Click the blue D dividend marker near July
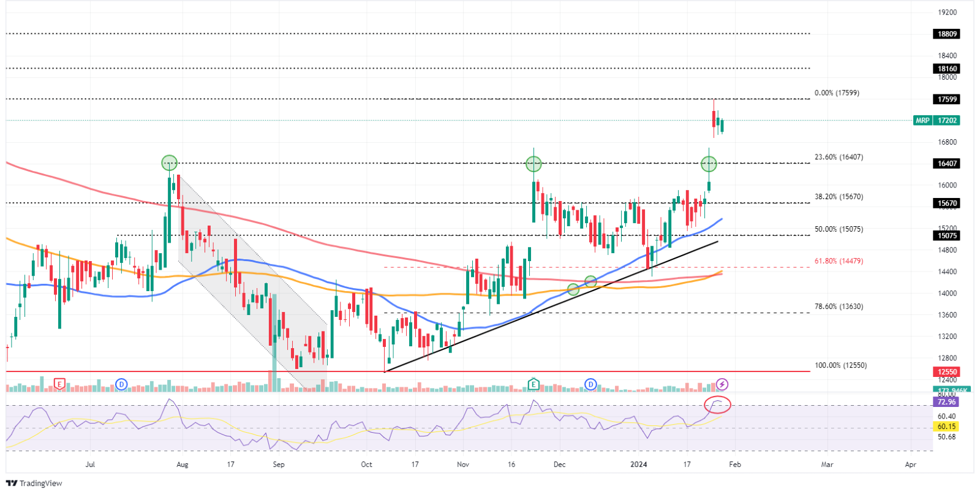 [121, 384]
